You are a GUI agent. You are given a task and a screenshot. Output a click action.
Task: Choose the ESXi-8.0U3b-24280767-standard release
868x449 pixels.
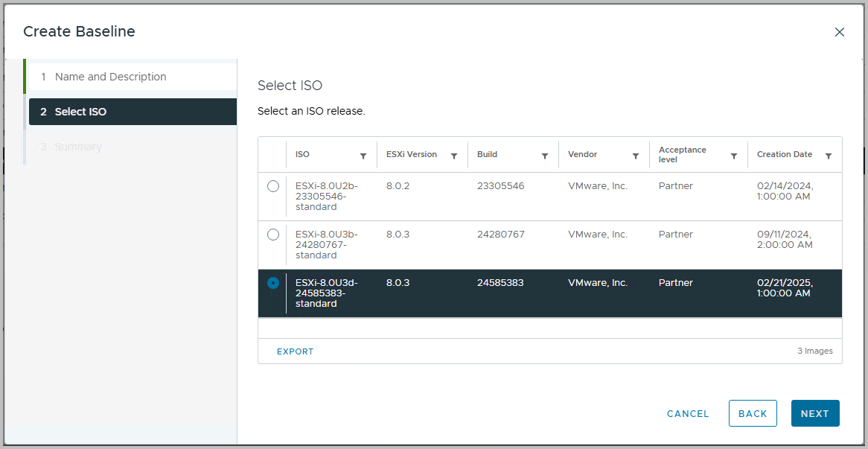tap(273, 234)
